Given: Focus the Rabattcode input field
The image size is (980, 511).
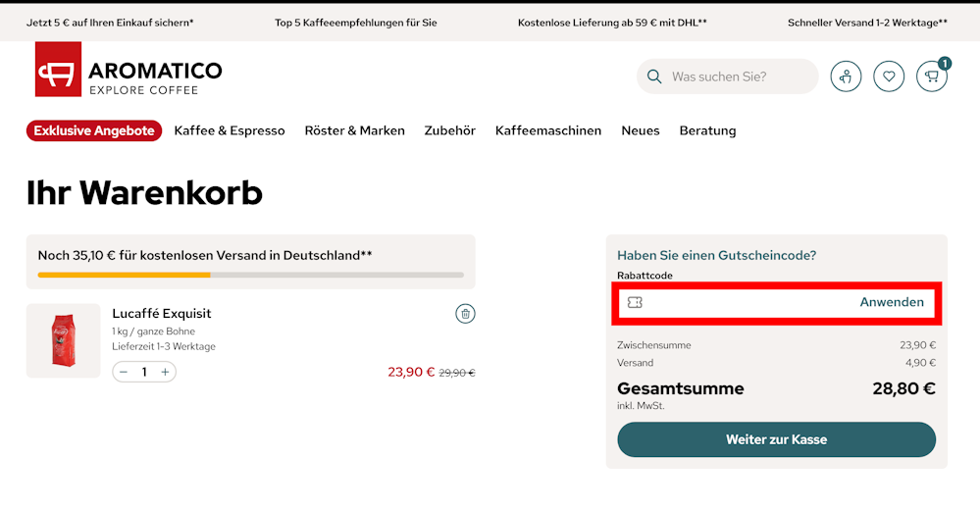Looking at the screenshot, I should coord(776,303).
